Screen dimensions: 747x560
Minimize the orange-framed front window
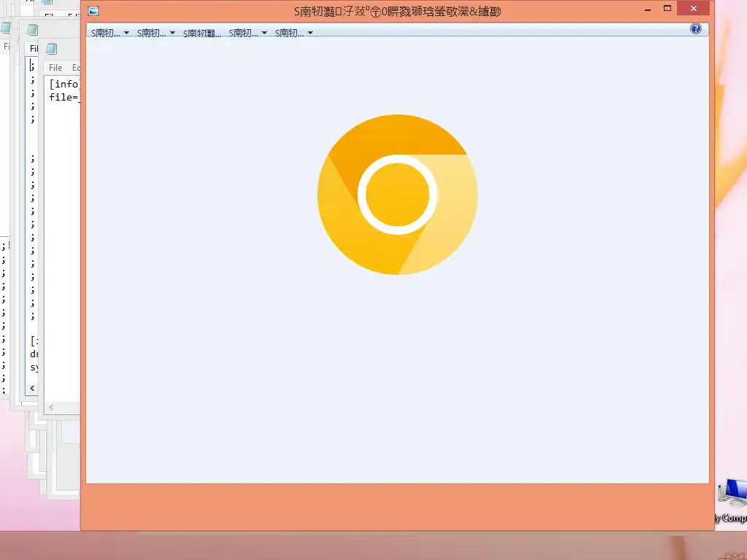[648, 9]
